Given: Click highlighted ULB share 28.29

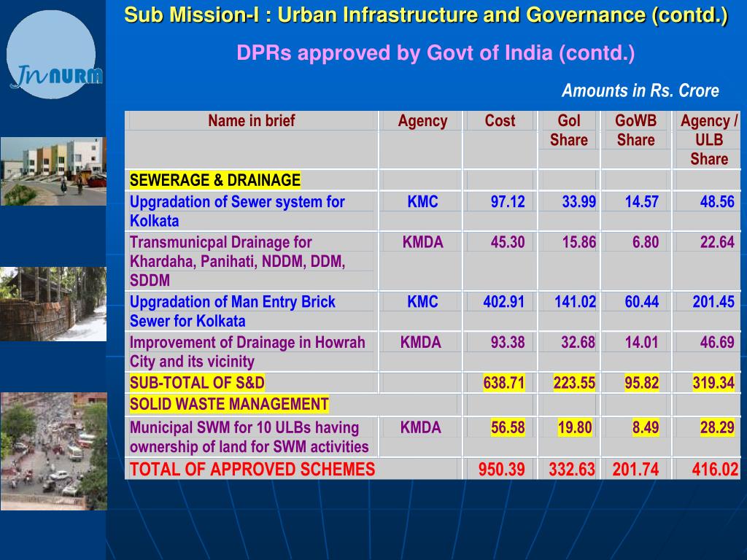Looking at the screenshot, I should pos(717,427).
